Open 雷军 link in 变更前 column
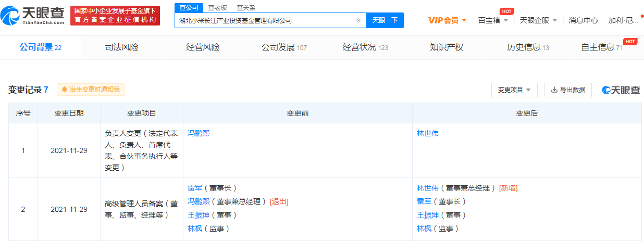Viewport: 644px width, 241px height. (x=195, y=188)
